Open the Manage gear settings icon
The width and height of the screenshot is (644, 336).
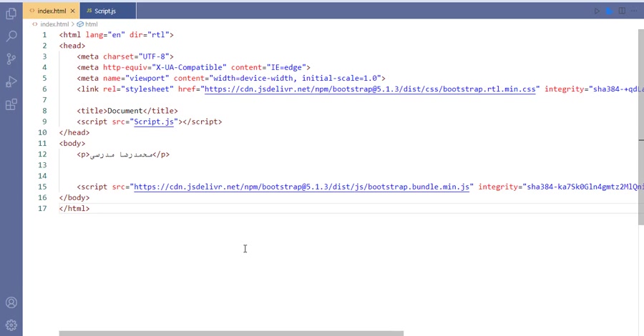[11, 325]
